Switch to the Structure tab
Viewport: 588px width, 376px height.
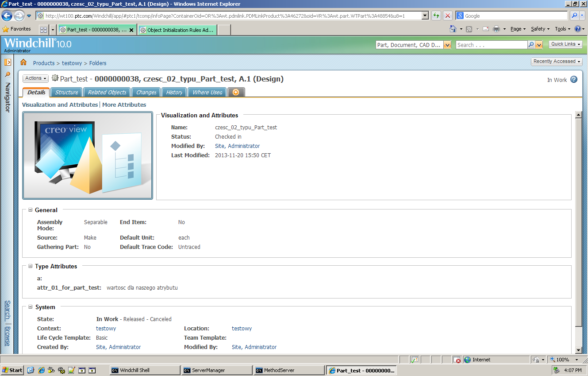point(66,92)
